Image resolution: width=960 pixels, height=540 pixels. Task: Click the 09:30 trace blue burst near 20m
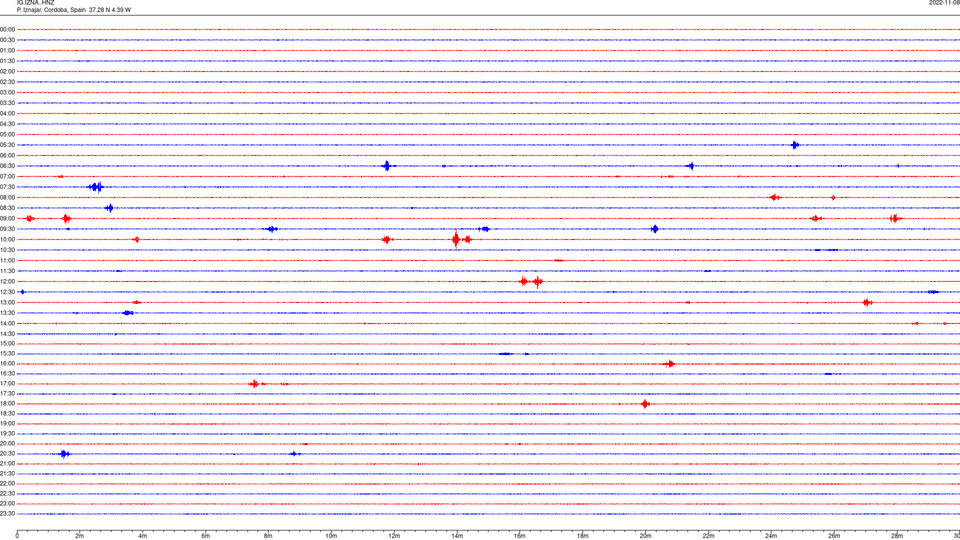[654, 229]
